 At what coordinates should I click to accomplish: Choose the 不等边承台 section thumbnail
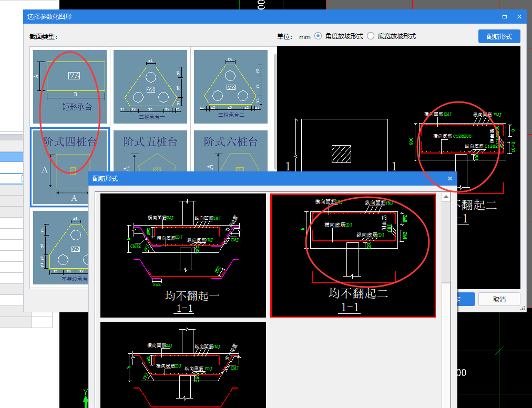point(61,248)
